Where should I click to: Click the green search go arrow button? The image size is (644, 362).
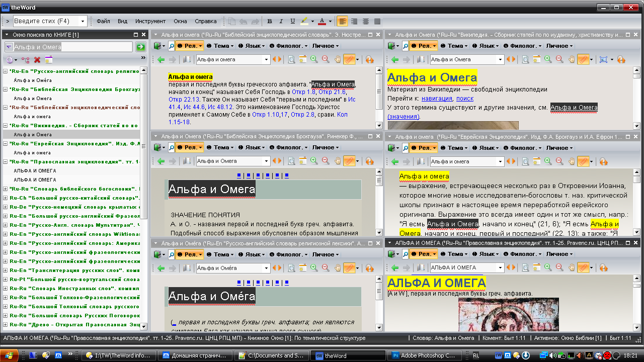(140, 47)
